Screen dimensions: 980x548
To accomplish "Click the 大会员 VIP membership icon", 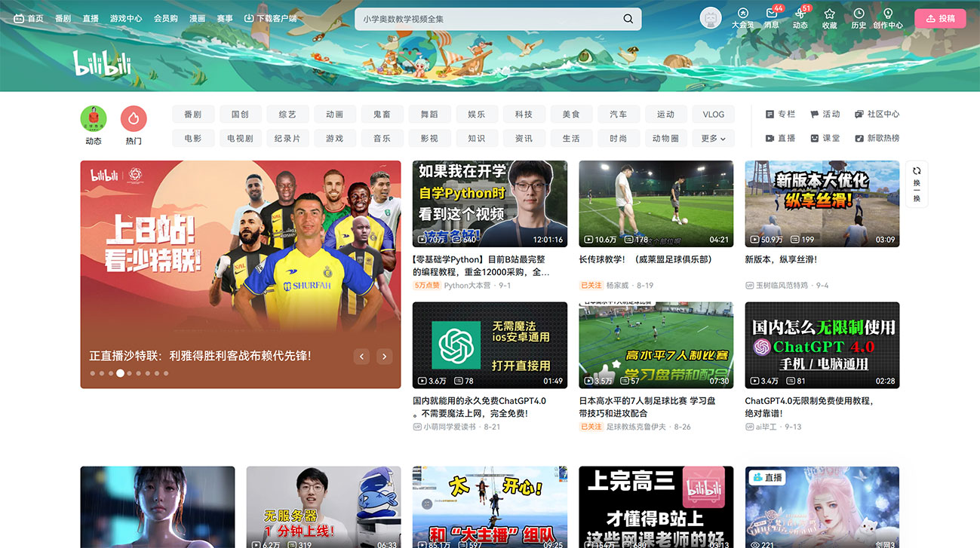I will (743, 15).
